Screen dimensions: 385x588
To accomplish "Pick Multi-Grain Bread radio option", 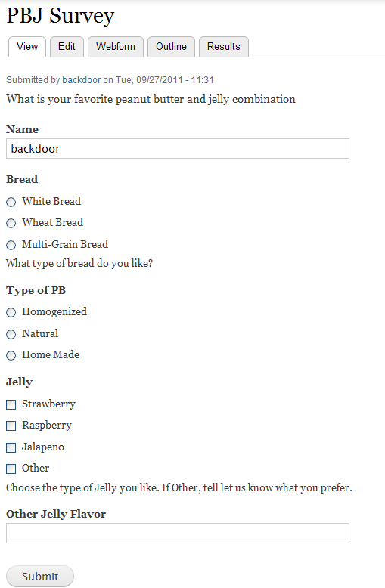I will point(11,245).
